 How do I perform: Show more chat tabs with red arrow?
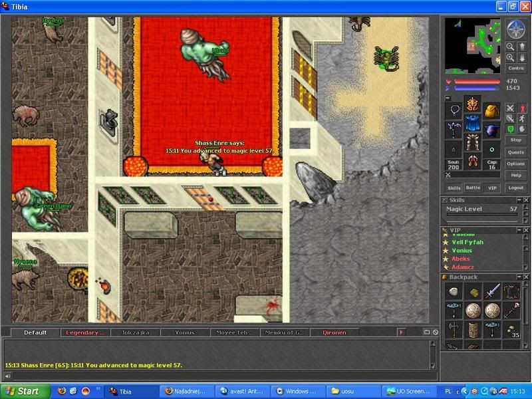pyautogui.click(x=401, y=332)
